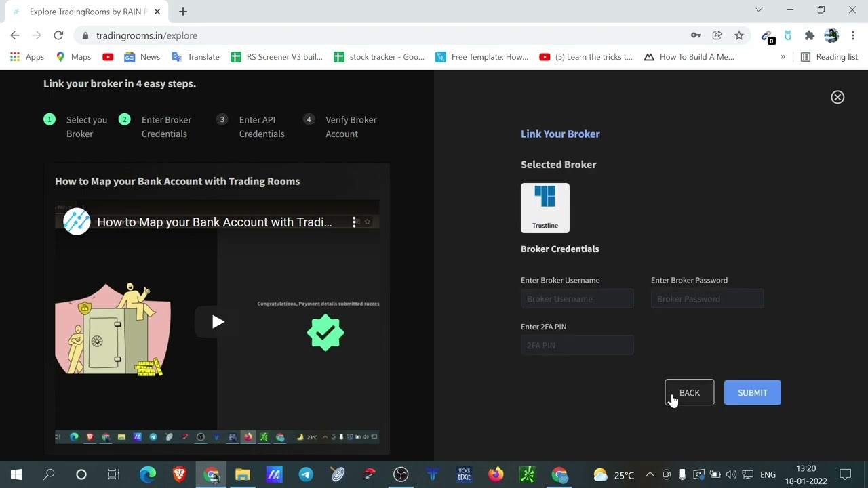
Task: Open volume control in tray
Action: 731,474
